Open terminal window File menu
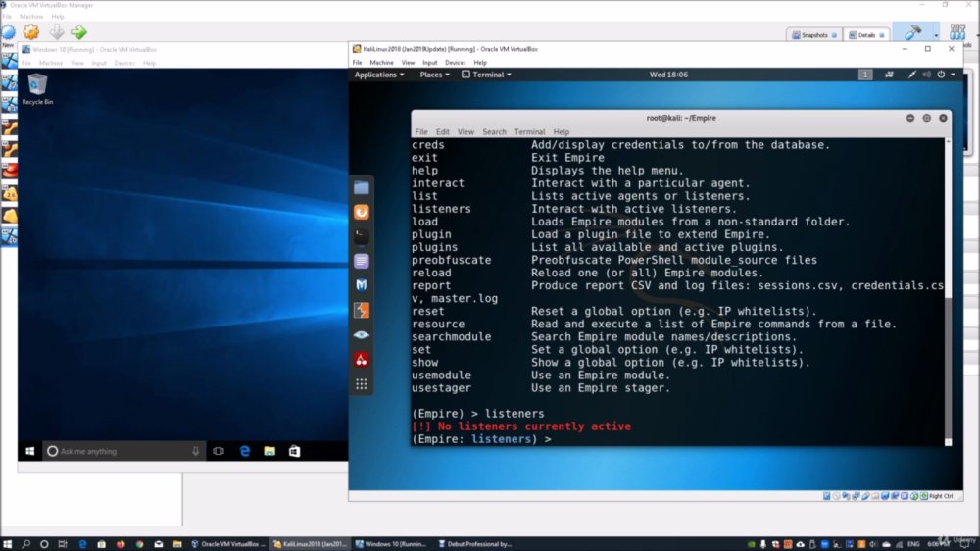 click(x=421, y=132)
